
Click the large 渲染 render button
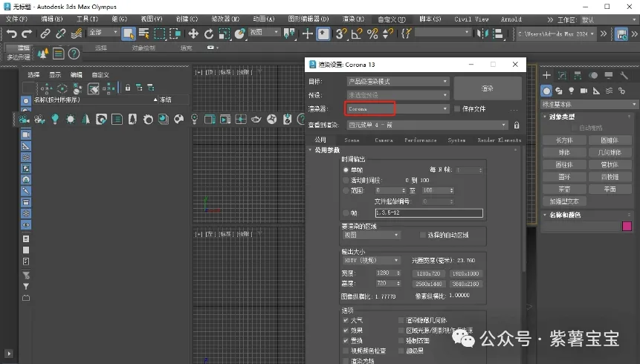(487, 88)
